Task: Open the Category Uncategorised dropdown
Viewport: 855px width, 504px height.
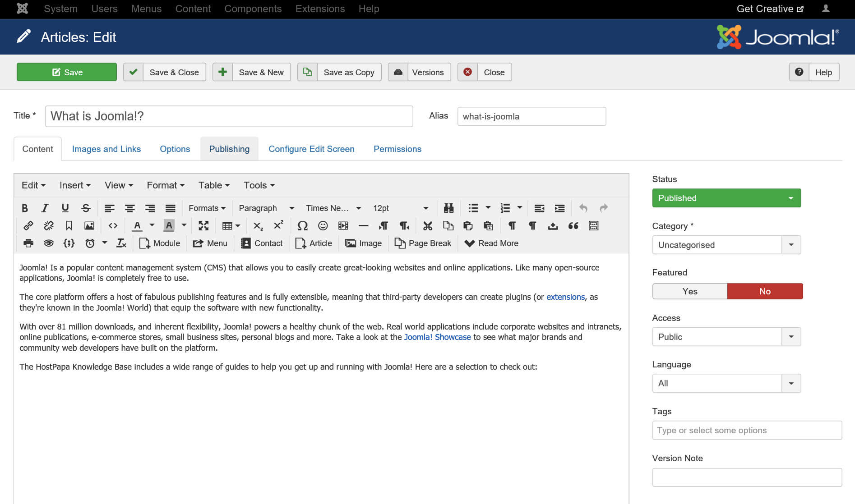Action: coord(726,245)
